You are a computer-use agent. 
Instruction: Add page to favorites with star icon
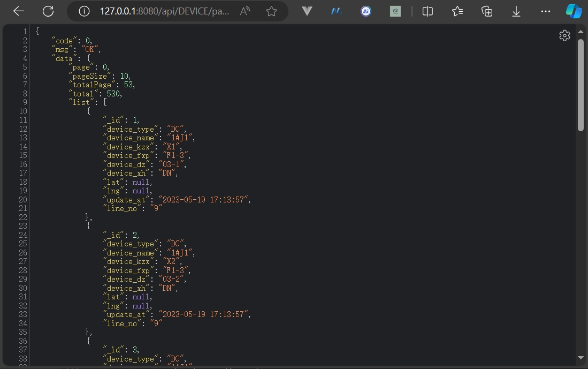tap(272, 11)
